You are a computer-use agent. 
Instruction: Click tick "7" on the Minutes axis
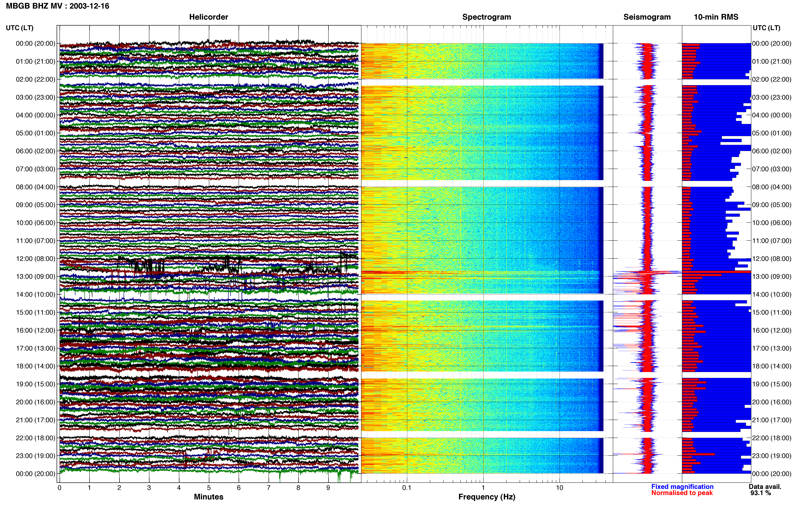pyautogui.click(x=269, y=488)
